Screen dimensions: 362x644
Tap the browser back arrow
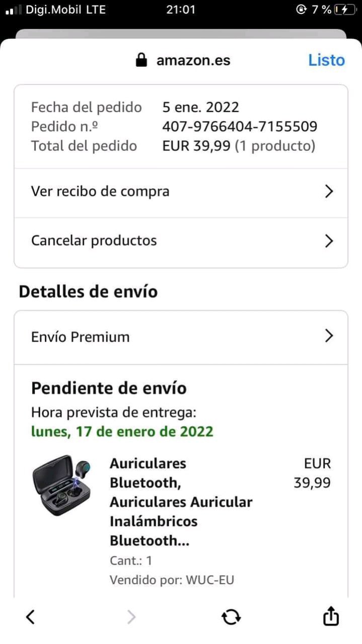(30, 616)
